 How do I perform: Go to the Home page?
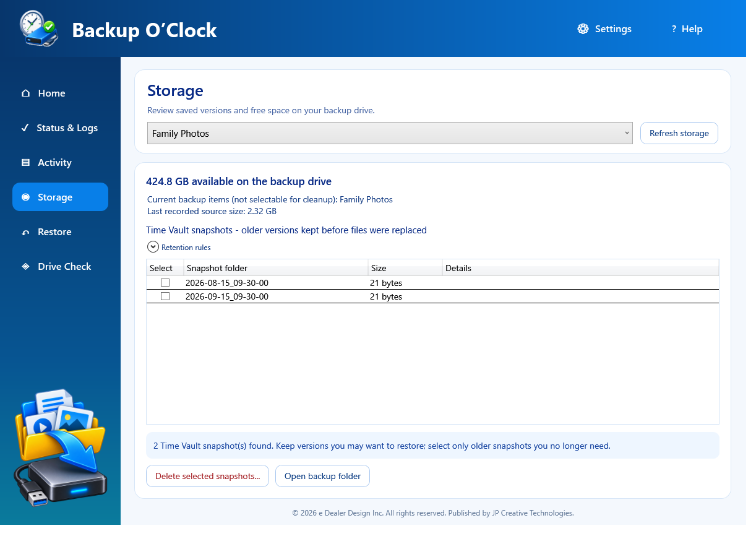[60, 93]
